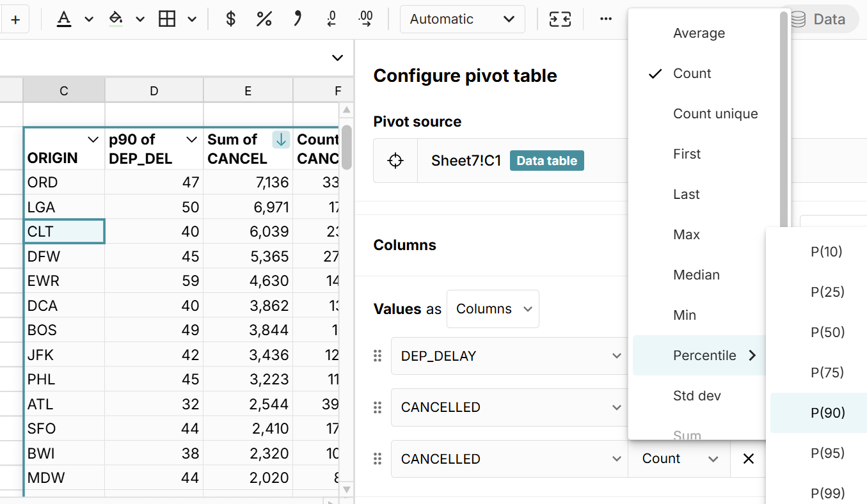The image size is (867, 504).
Task: Choose Median from the aggregation menu
Action: [696, 274]
